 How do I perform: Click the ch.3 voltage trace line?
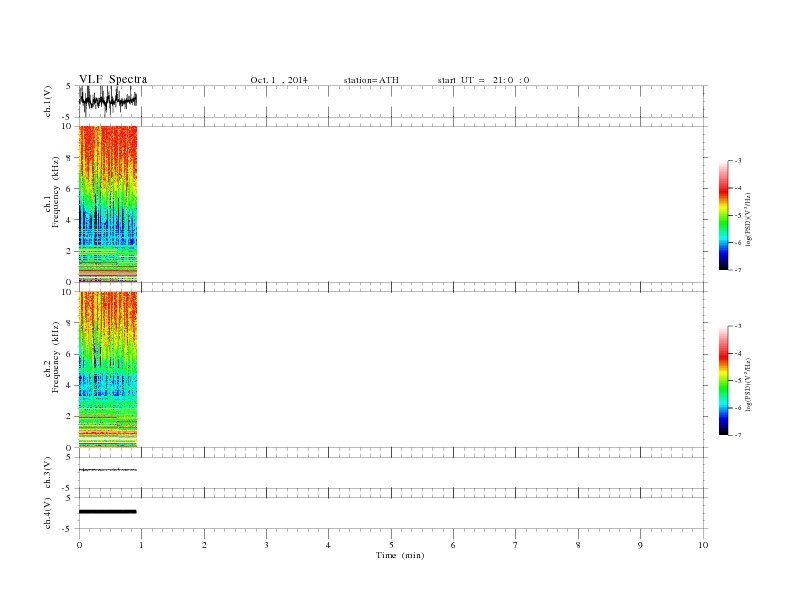tap(108, 470)
